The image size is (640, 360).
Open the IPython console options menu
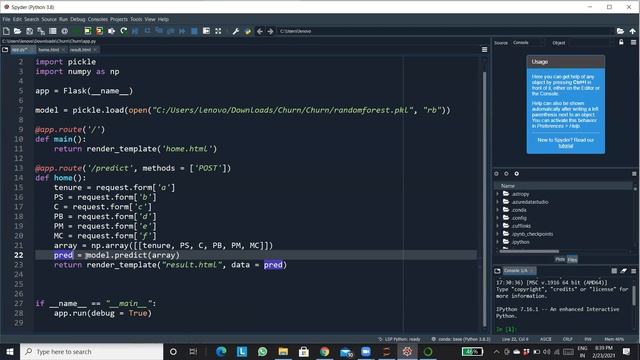633,271
